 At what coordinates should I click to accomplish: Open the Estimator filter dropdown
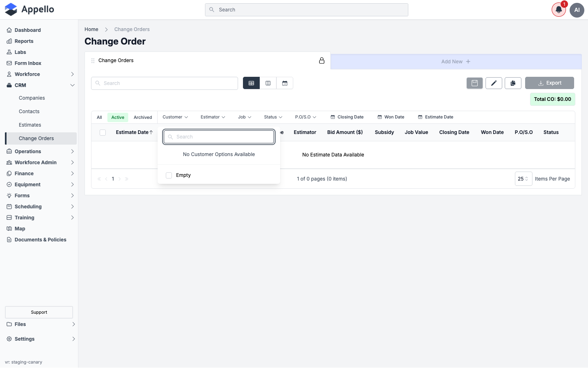tap(213, 117)
